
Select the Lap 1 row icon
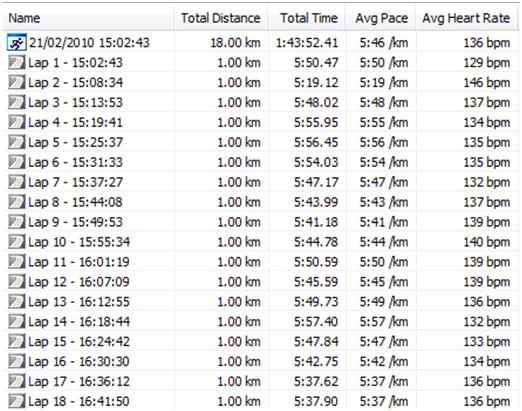tap(17, 62)
